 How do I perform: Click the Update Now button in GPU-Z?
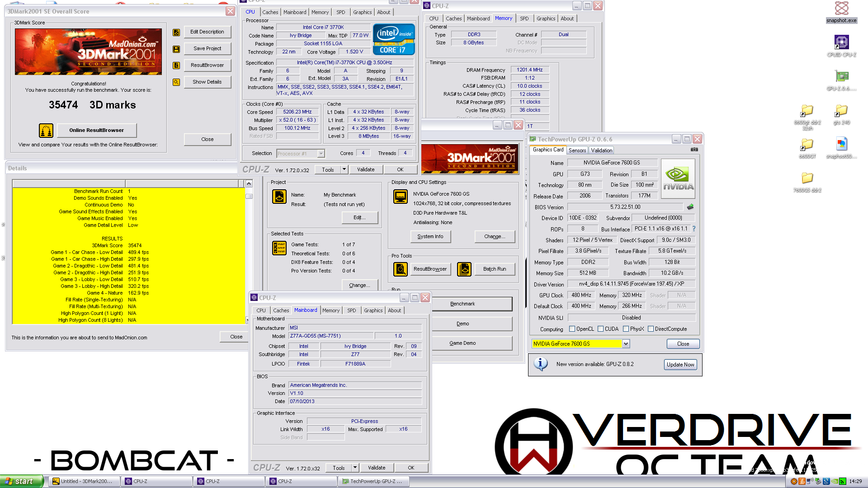tap(680, 365)
